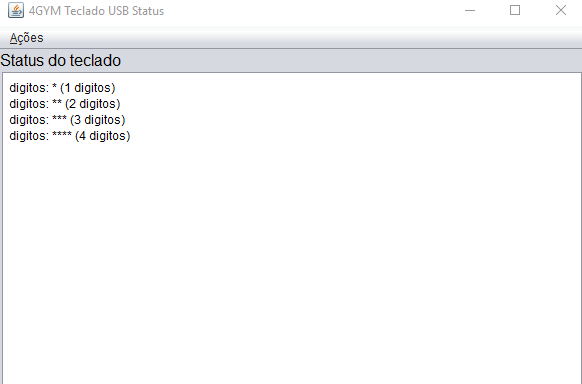Click the single asterisk in the first line
This screenshot has width=582, height=384.
[x=55, y=87]
